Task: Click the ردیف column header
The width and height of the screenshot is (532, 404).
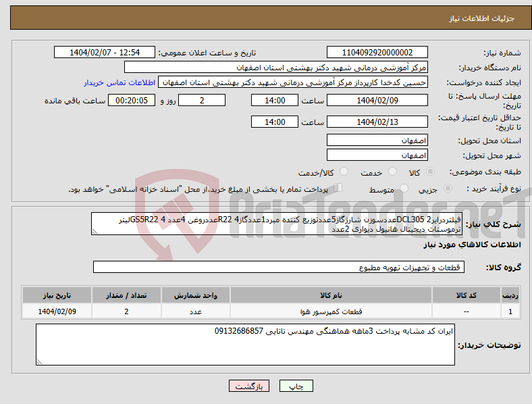Action: (510, 295)
